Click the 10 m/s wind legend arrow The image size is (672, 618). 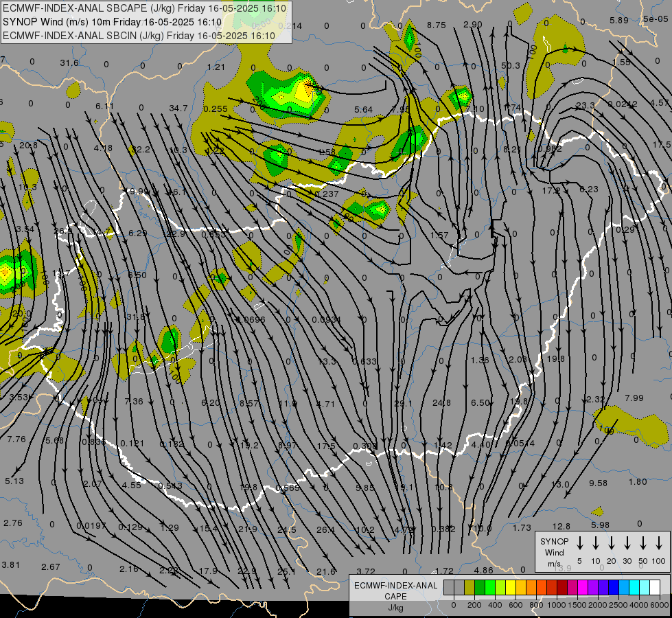click(x=596, y=543)
